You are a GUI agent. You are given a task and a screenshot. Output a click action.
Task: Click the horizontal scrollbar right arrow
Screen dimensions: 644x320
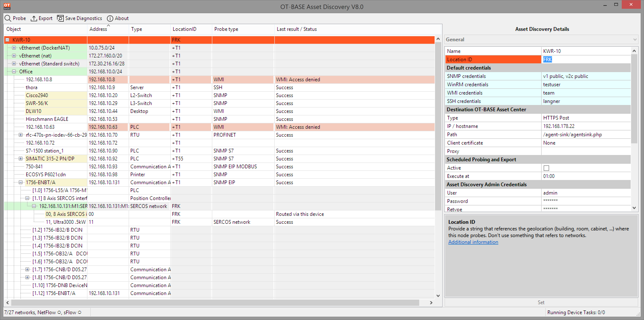[x=431, y=302]
